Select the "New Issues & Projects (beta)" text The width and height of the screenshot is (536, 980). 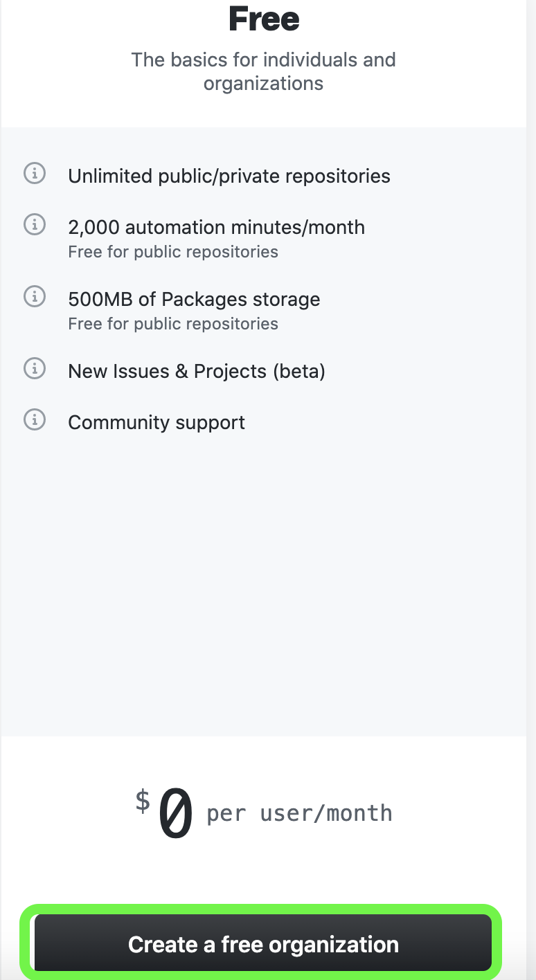[x=197, y=371]
